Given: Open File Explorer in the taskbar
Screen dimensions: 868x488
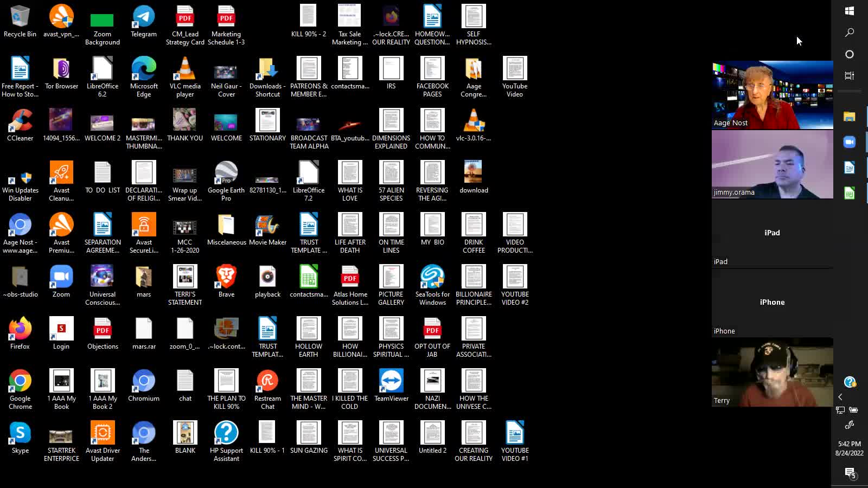Looking at the screenshot, I should point(850,117).
